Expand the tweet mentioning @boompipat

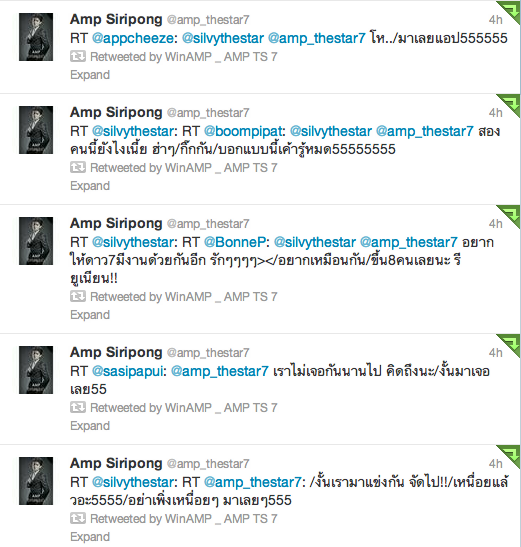point(90,186)
